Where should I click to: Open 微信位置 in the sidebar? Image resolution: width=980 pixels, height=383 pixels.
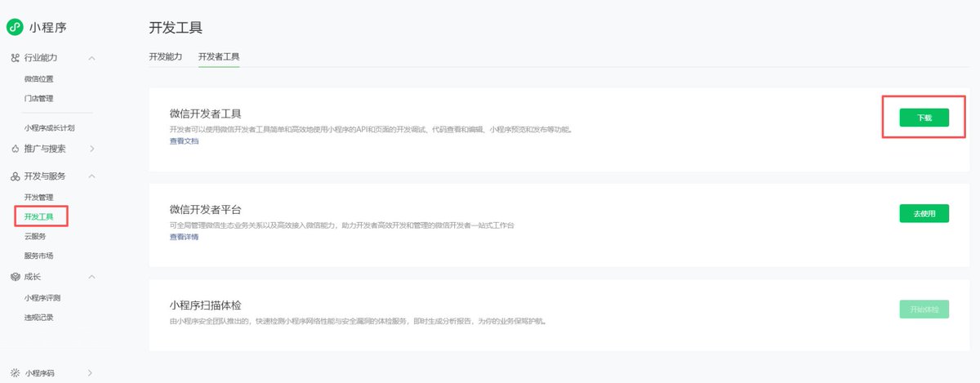[x=39, y=79]
